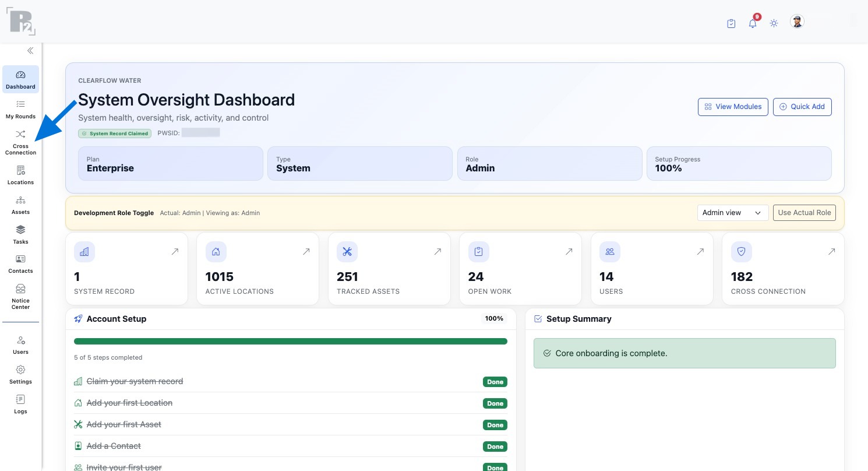Click Done badge for Add a Contact

pyautogui.click(x=495, y=447)
